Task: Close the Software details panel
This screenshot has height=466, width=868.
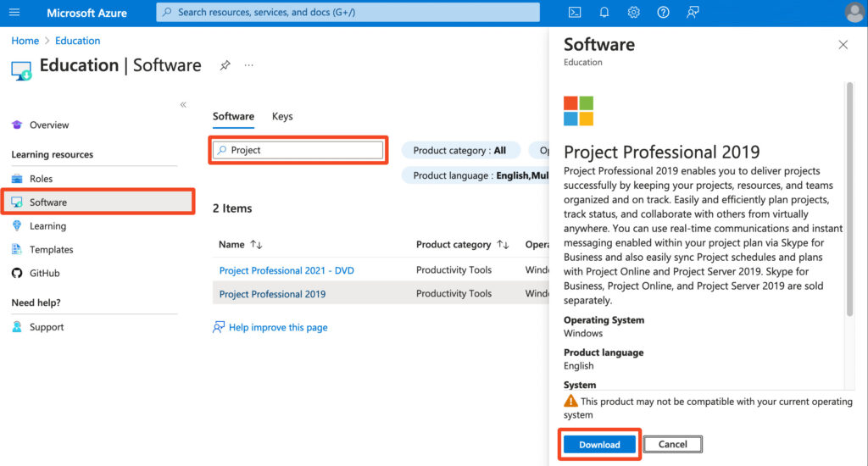Action: (843, 45)
